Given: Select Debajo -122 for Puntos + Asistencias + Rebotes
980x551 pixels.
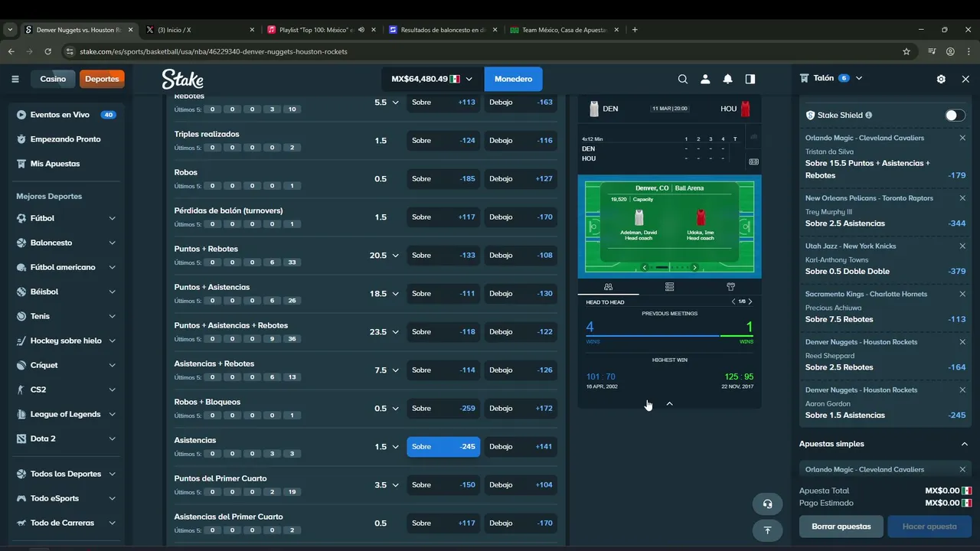Looking at the screenshot, I should pyautogui.click(x=521, y=332).
